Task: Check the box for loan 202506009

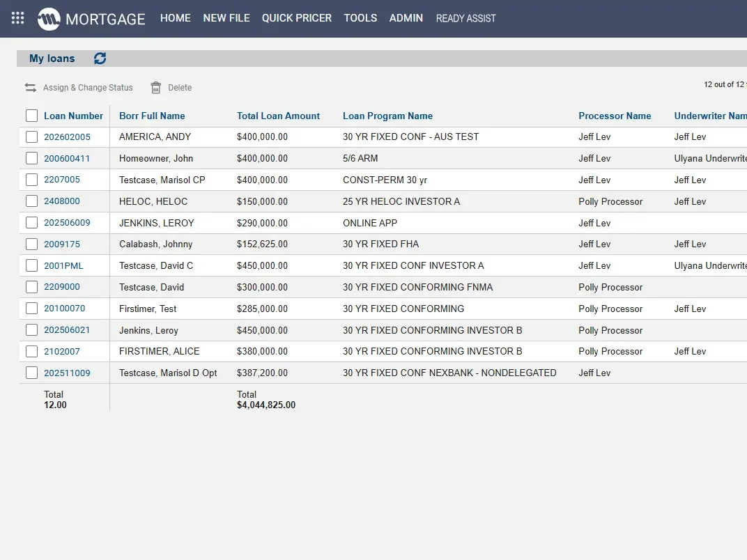Action: tap(31, 223)
